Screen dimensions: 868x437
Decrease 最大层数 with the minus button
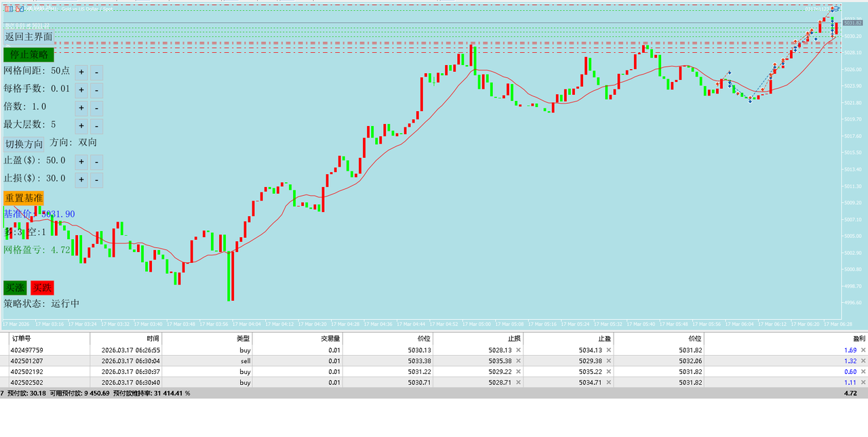coord(96,126)
